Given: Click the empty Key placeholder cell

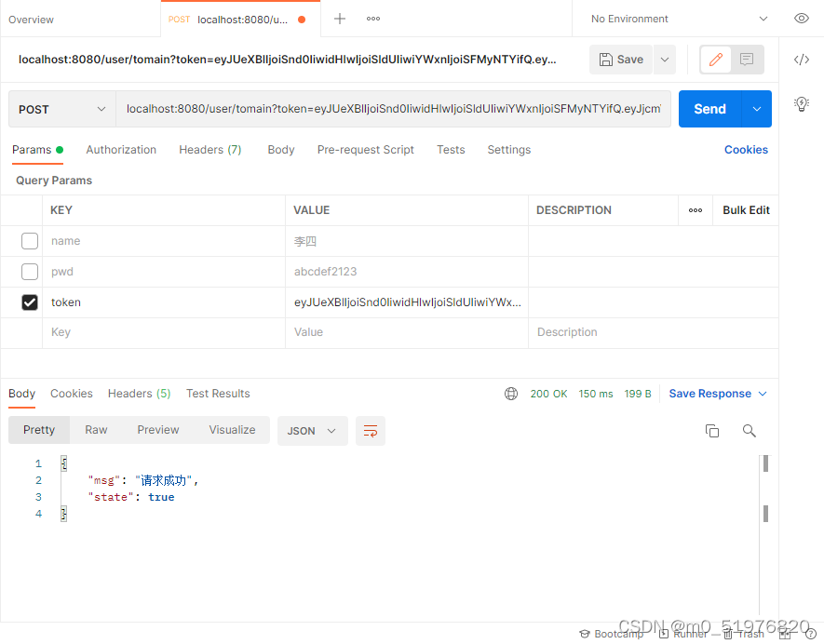Looking at the screenshot, I should coord(164,332).
